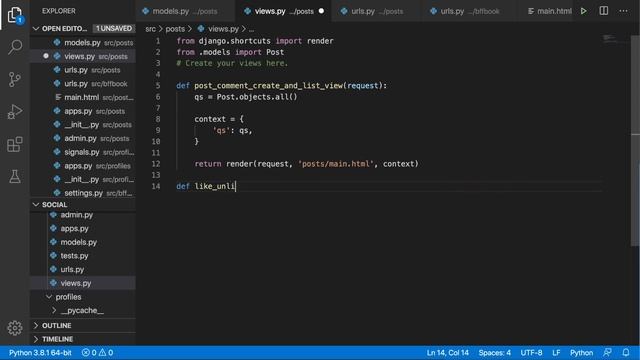Select views.py in SOCIAL tree
The width and height of the screenshot is (640, 360).
pos(83,283)
